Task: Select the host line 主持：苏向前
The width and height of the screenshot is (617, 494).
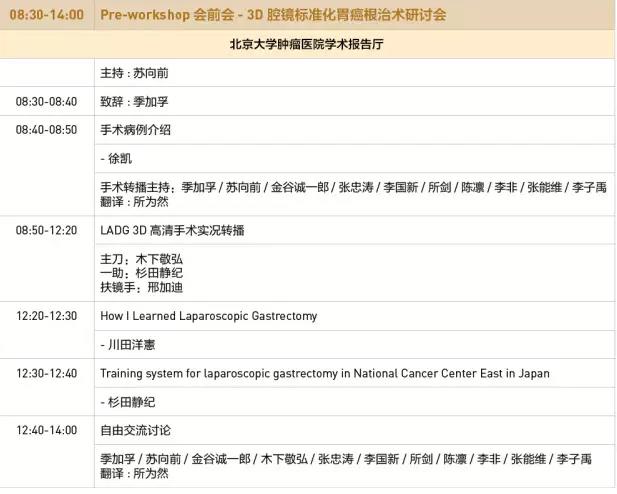Action: click(x=137, y=74)
